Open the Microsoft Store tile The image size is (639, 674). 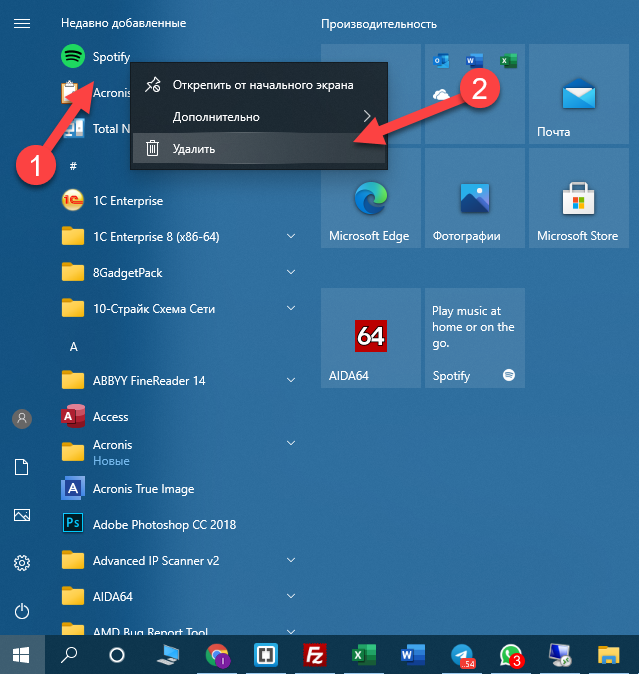[x=579, y=198]
